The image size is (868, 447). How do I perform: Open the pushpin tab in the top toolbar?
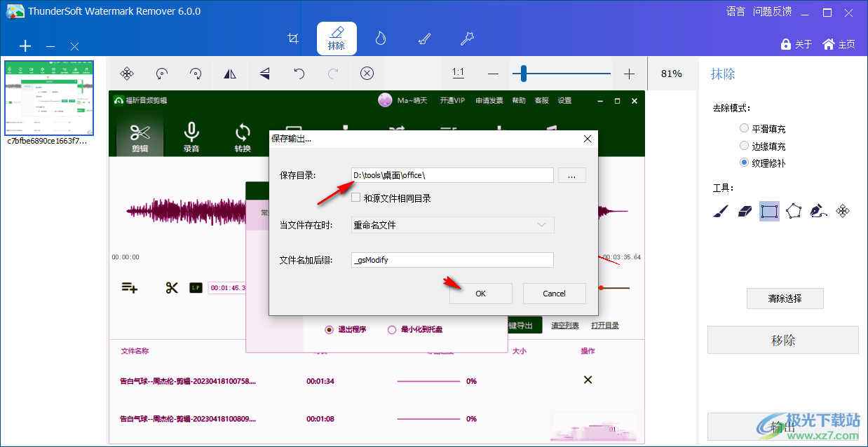click(x=467, y=39)
